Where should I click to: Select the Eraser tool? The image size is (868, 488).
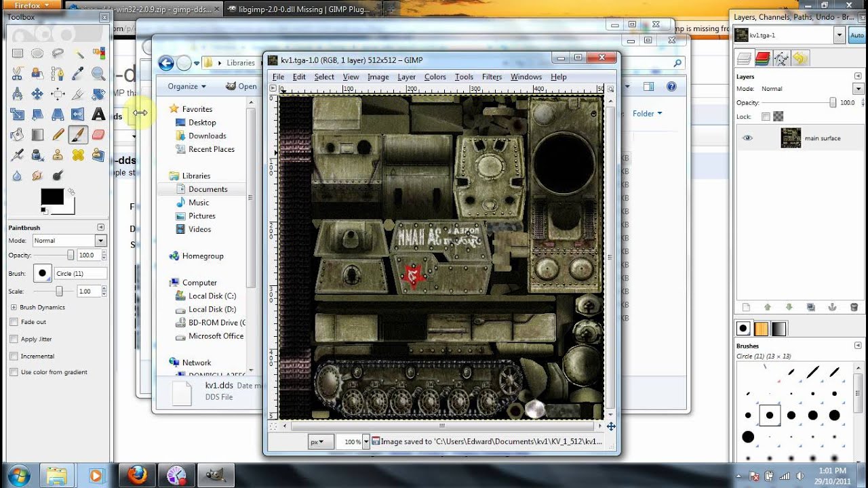(x=98, y=134)
